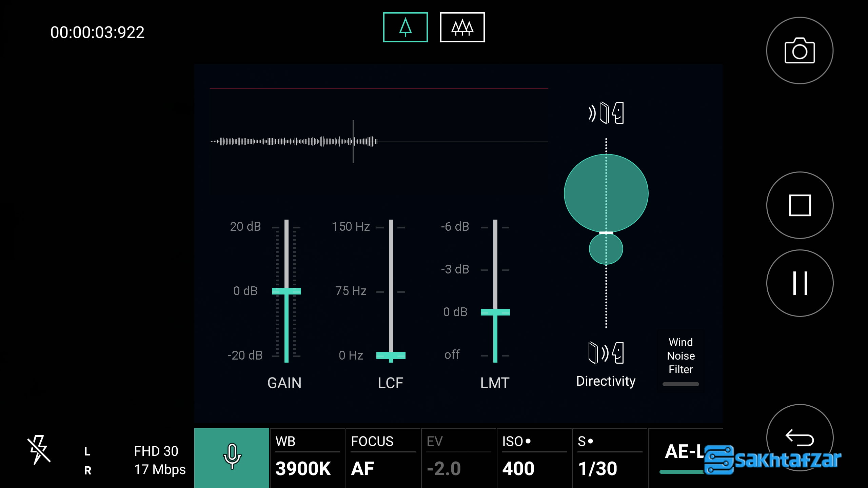Tap the front directivity sound icon
The width and height of the screenshot is (868, 488).
click(606, 113)
